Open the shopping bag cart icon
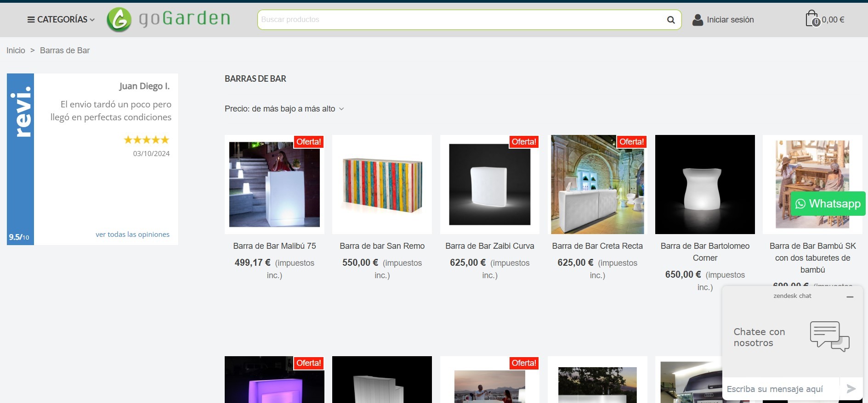 pos(812,19)
